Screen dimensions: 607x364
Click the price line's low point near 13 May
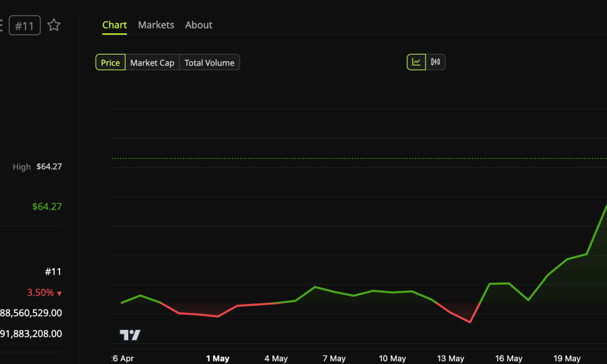(x=470, y=322)
